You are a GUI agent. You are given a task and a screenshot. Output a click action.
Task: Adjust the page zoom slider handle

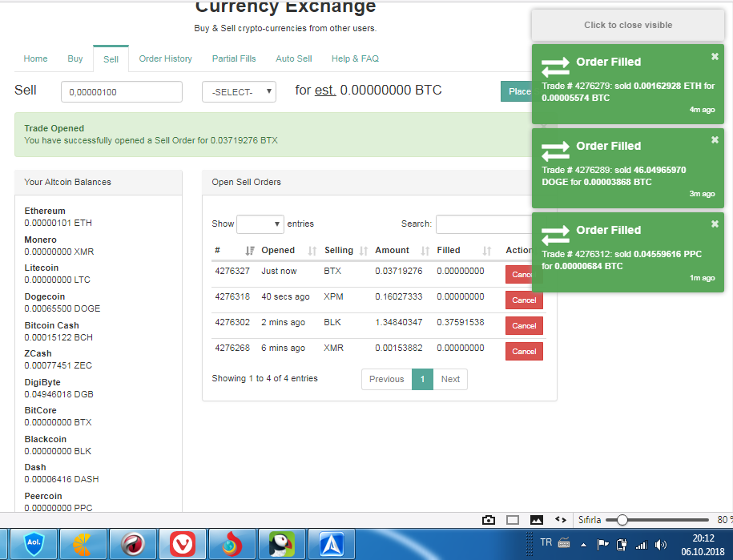coord(622,520)
